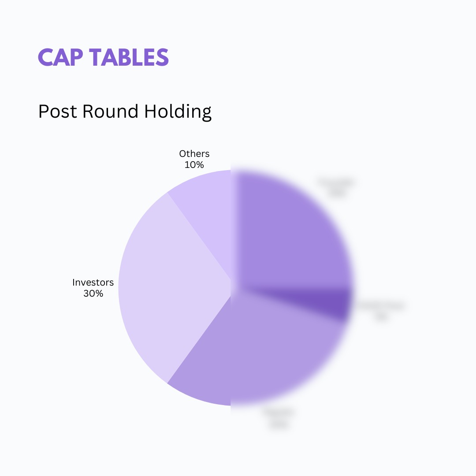476x476 pixels.
Task: Click the Investors label text
Action: coord(93,282)
